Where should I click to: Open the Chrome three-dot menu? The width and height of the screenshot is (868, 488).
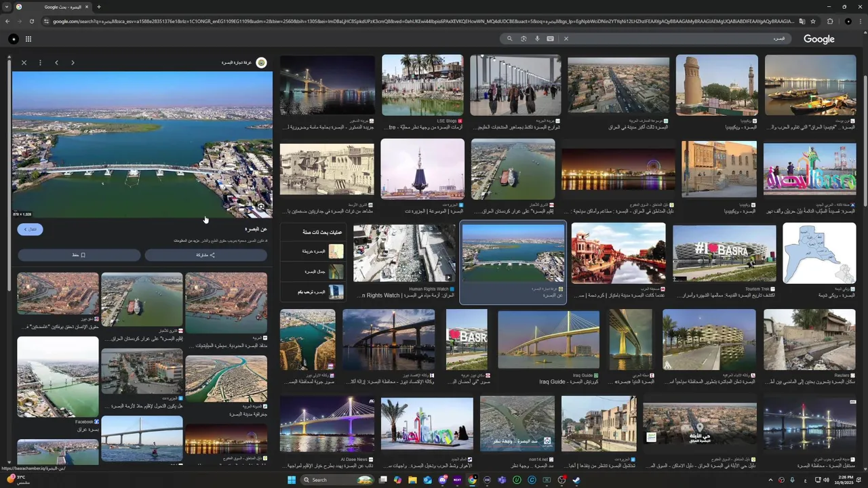click(x=860, y=21)
